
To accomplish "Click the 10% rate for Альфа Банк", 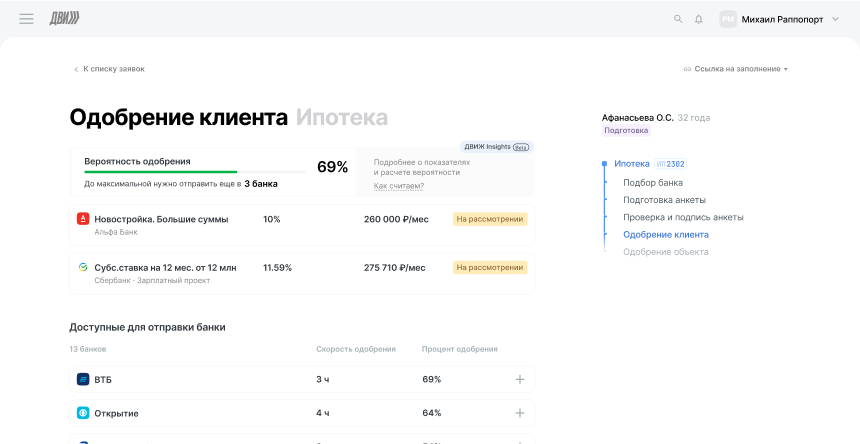I will (271, 219).
